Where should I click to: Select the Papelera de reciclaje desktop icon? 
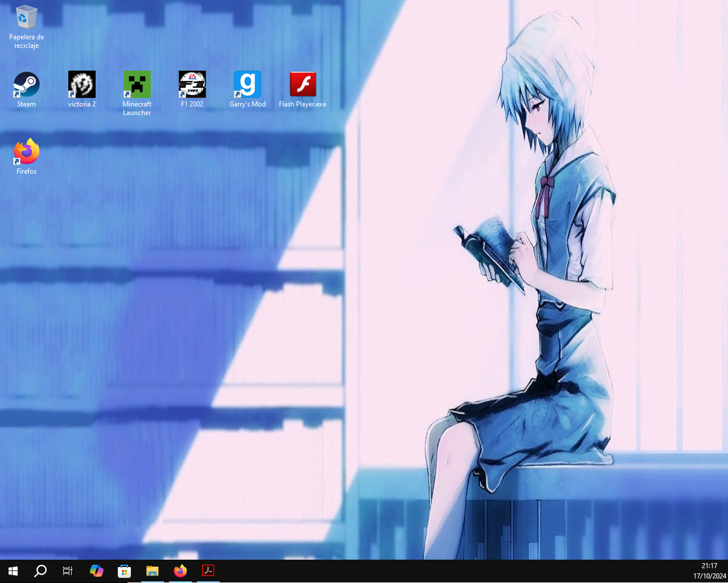click(26, 27)
